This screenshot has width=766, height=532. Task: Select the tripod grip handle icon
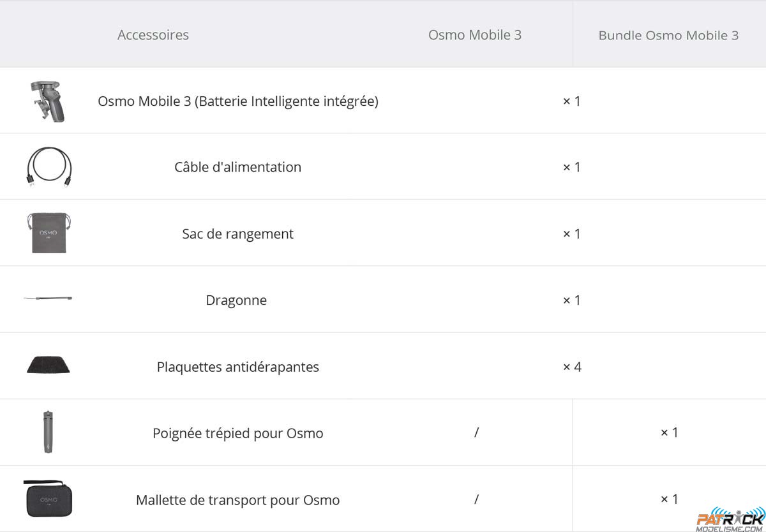48,432
